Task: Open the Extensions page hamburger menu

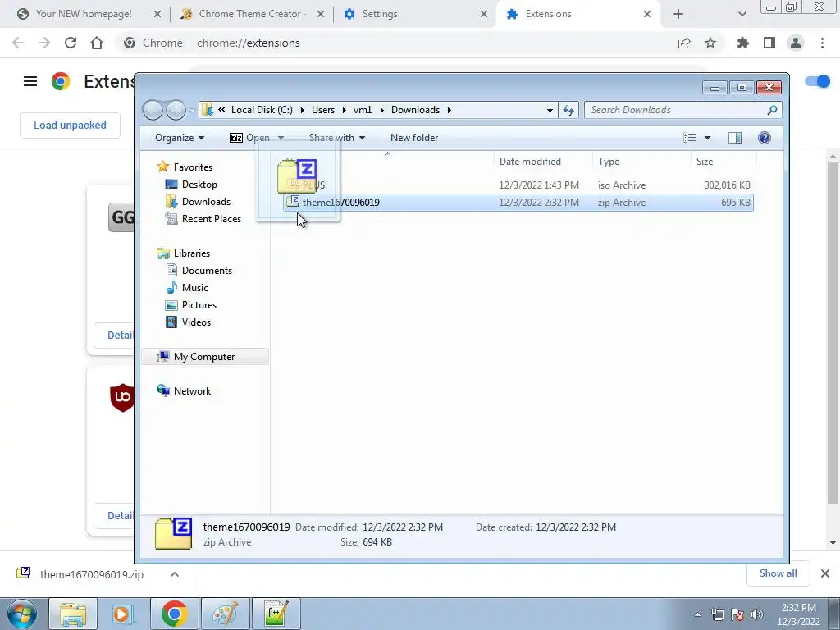Action: [x=30, y=81]
